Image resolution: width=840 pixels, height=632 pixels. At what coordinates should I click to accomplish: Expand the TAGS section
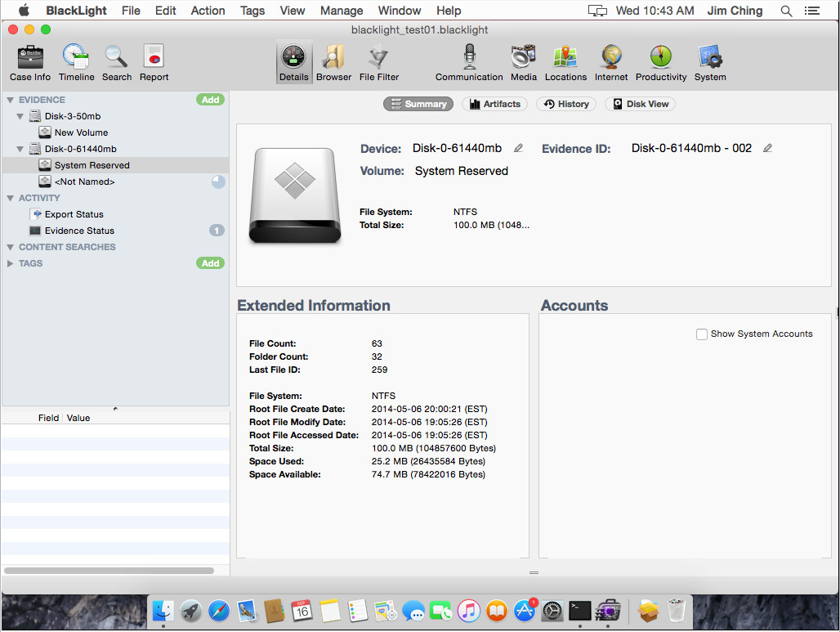click(x=10, y=264)
